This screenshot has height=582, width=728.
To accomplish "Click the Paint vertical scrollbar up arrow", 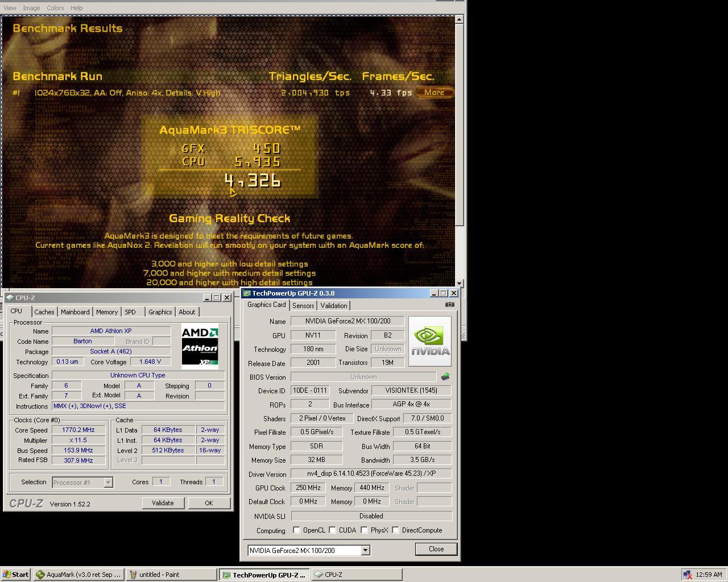I will click(460, 20).
